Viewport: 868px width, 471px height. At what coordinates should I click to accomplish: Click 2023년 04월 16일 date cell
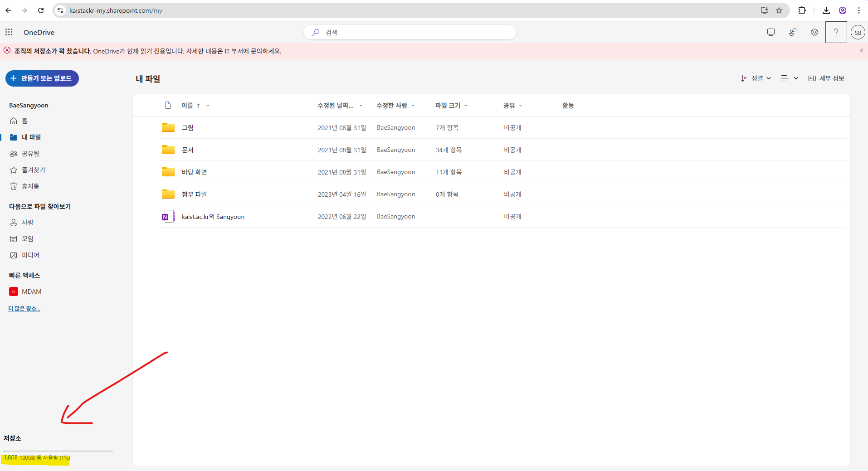click(x=342, y=194)
